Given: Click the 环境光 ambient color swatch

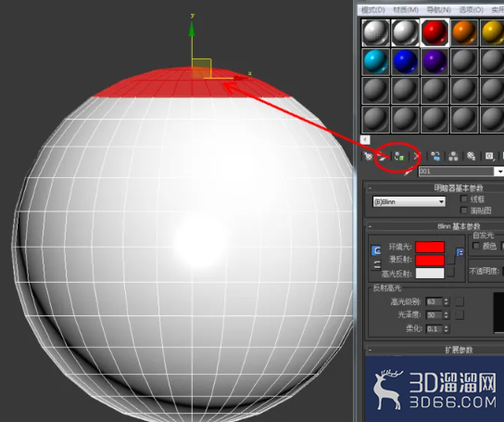Looking at the screenshot, I should pyautogui.click(x=430, y=247).
